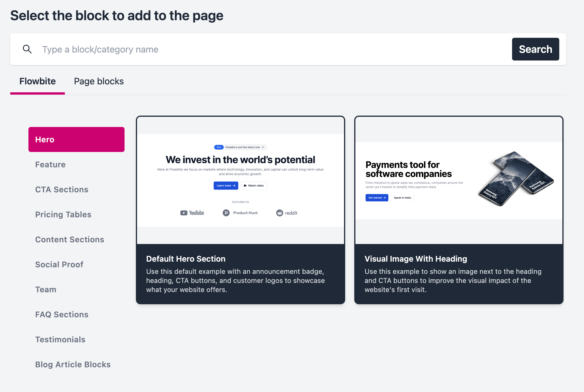Click the 'Visual Image With Heading' title text
The height and width of the screenshot is (392, 584).
click(x=416, y=259)
